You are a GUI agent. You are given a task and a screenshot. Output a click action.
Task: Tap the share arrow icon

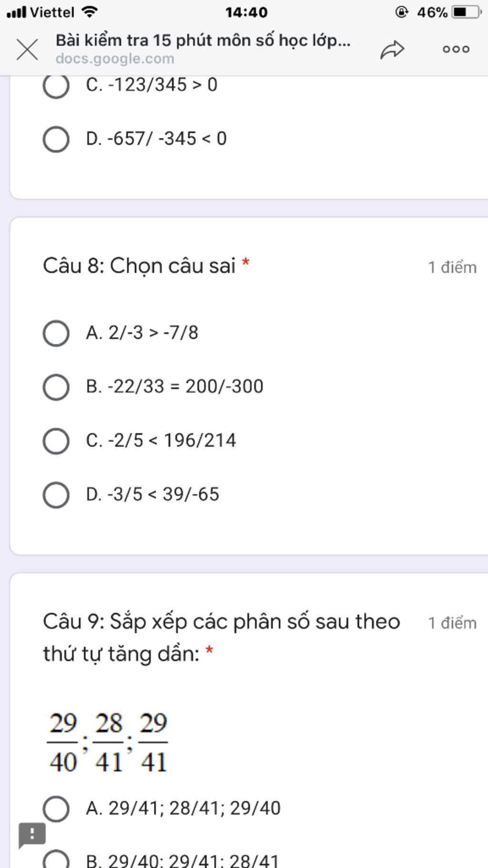(392, 49)
